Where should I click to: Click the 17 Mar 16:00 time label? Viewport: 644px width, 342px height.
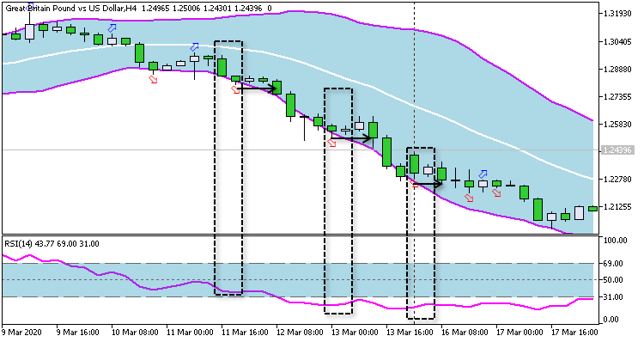575,333
